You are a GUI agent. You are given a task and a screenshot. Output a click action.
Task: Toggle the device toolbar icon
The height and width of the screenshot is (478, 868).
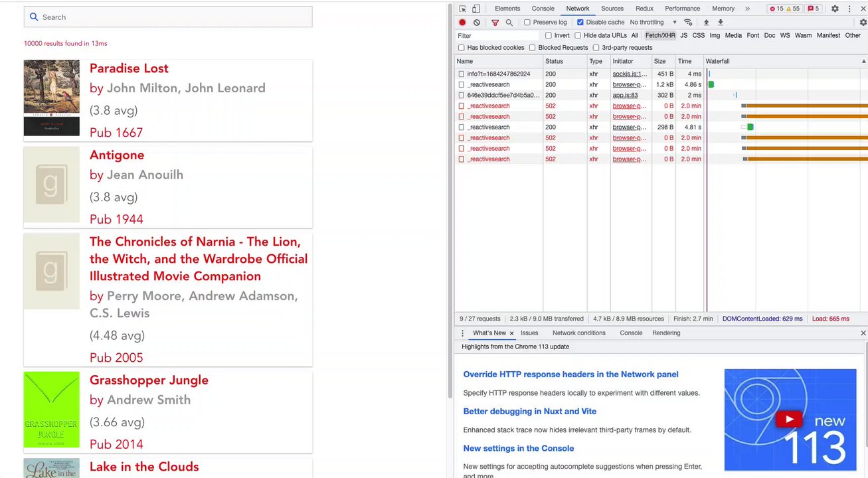pyautogui.click(x=476, y=9)
